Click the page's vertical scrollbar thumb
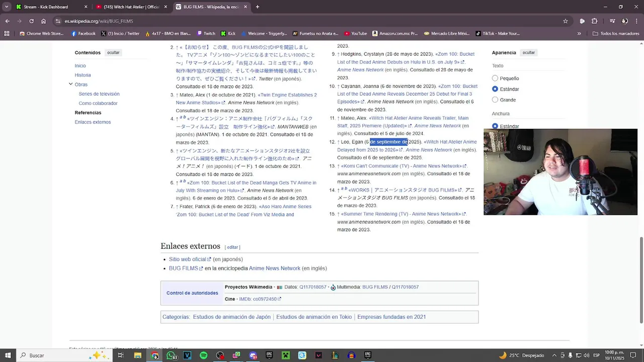This screenshot has width=644, height=362. click(x=641, y=280)
